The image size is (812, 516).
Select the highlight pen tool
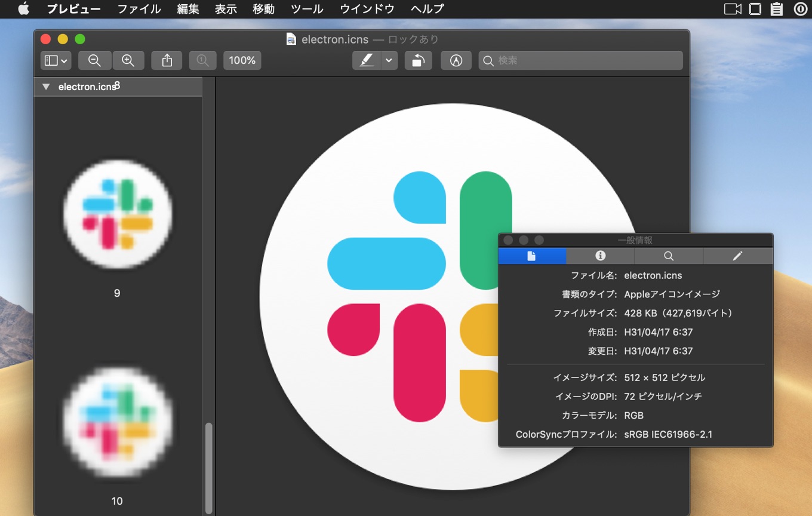pos(367,60)
